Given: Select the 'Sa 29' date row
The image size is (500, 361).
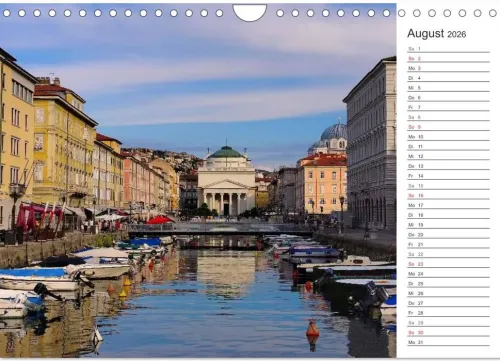Looking at the screenshot, I should (448, 323).
